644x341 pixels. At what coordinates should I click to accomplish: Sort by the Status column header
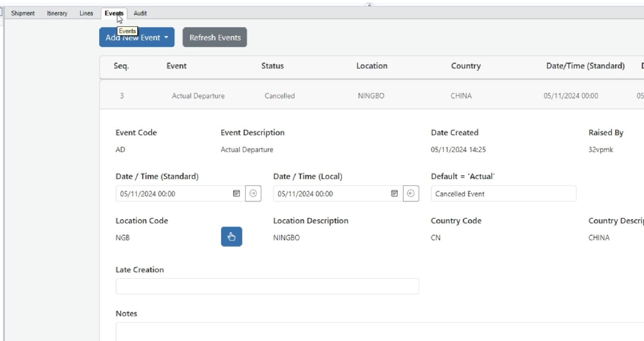(x=272, y=66)
